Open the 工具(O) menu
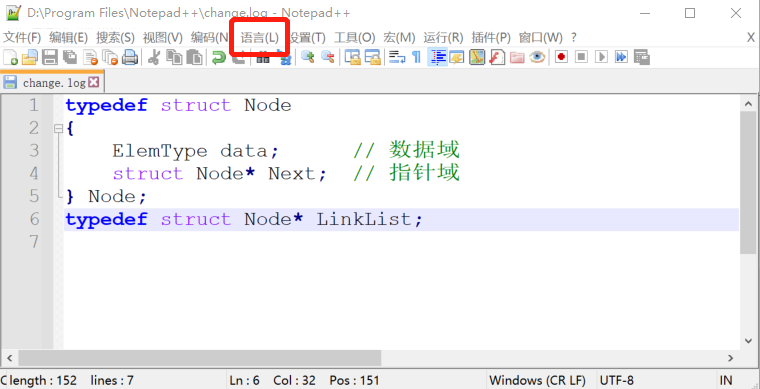Screen dimensions: 760x389 click(355, 37)
